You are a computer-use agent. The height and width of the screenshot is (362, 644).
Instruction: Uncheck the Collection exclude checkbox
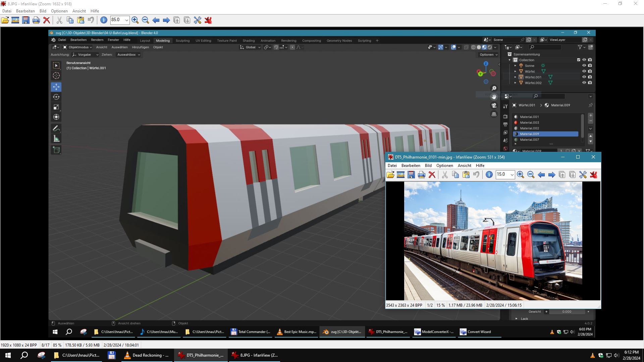[x=579, y=60]
